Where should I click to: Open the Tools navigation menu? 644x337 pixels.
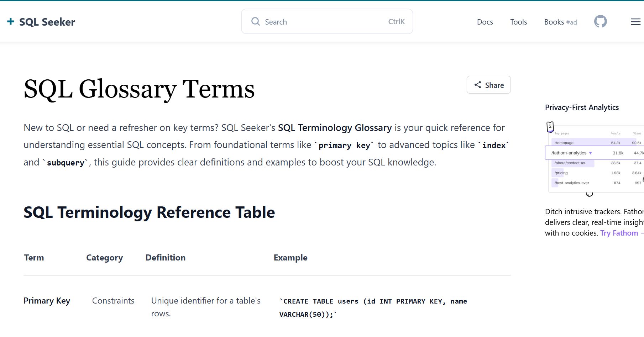pos(518,22)
